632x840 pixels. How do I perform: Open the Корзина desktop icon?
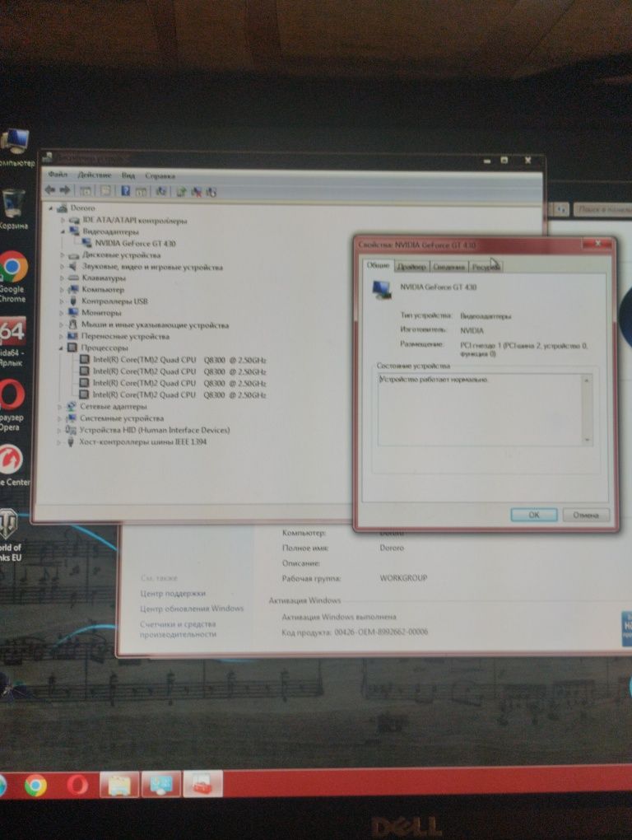[13, 209]
